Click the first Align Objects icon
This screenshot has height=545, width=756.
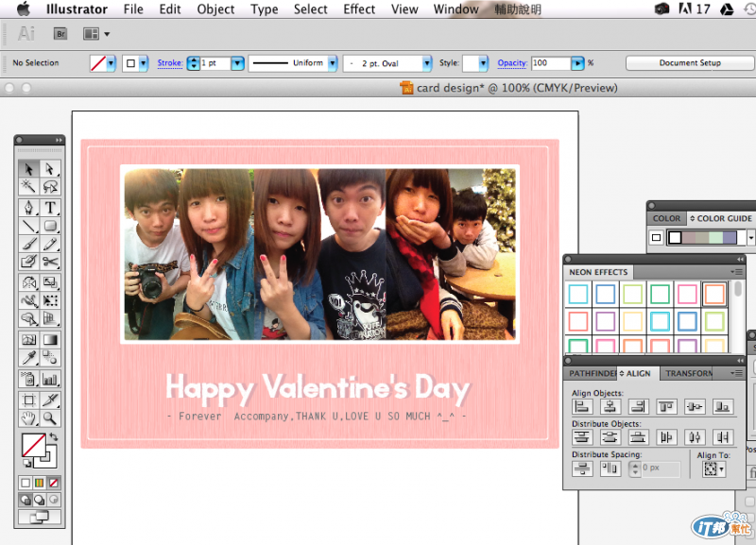(583, 406)
